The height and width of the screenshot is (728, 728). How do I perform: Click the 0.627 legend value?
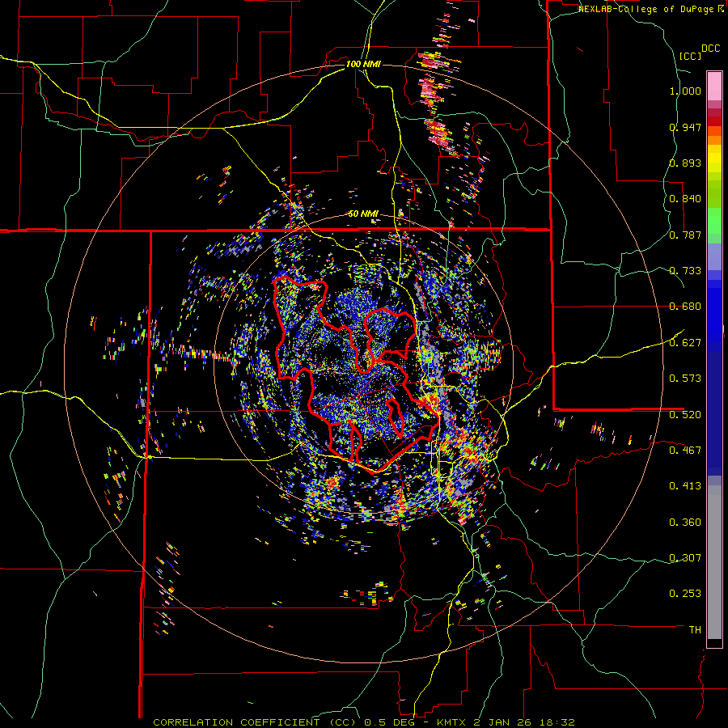coord(685,343)
